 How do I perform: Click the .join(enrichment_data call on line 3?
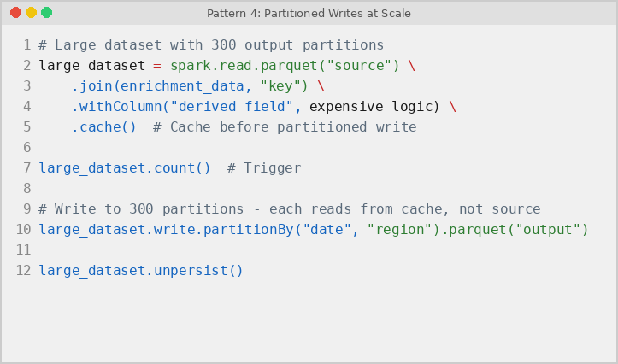157,86
